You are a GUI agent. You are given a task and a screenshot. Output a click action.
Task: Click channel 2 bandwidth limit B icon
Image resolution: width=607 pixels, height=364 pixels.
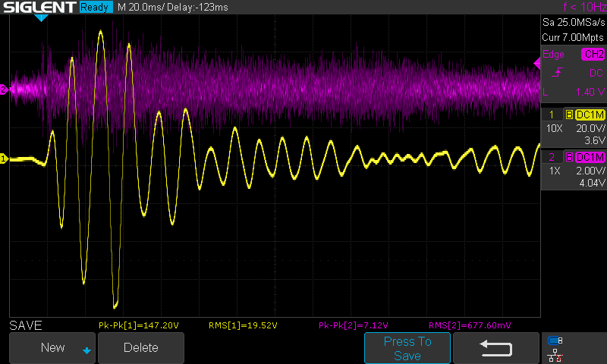569,157
